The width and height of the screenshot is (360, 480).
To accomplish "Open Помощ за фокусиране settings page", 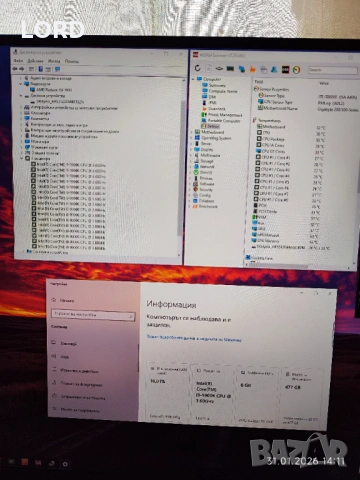I will (x=81, y=384).
